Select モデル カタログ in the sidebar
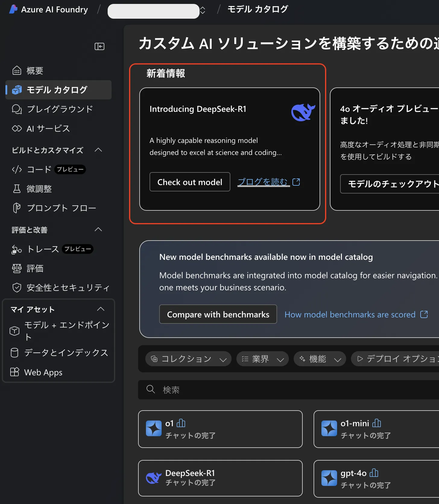Viewport: 439px width, 504px height. point(58,90)
